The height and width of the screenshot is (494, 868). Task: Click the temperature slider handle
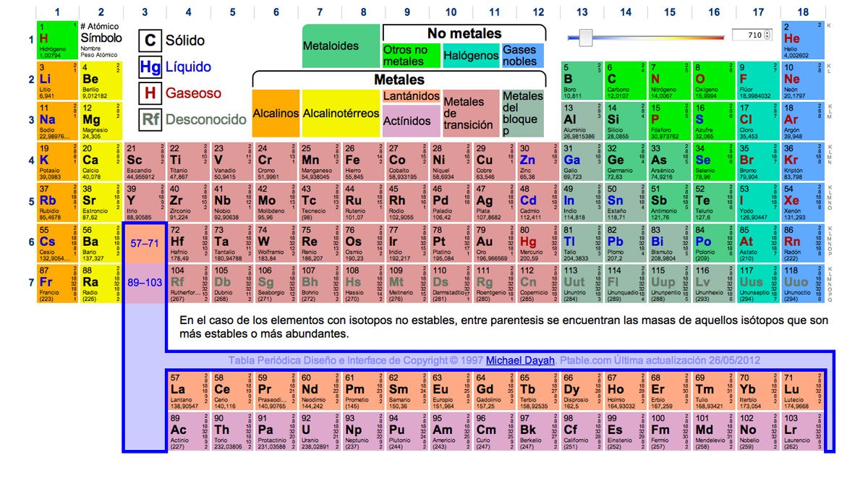pyautogui.click(x=587, y=37)
